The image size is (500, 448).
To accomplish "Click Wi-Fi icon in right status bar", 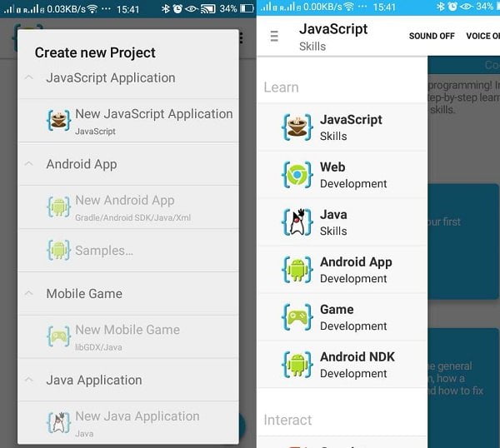I will pos(348,7).
